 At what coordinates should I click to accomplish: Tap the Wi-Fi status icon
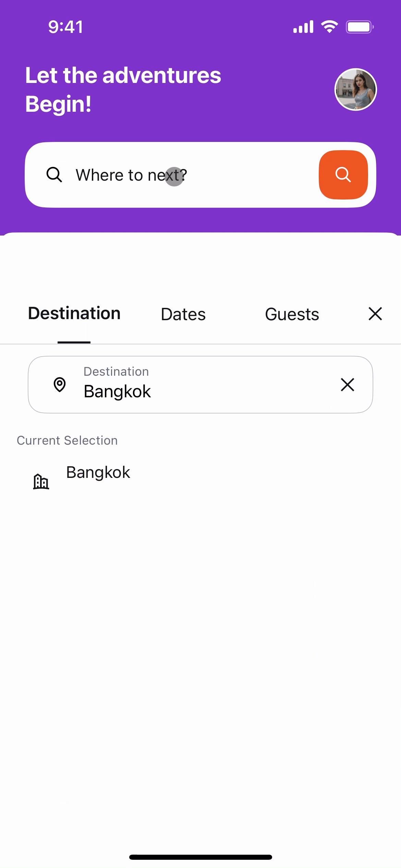pyautogui.click(x=329, y=27)
